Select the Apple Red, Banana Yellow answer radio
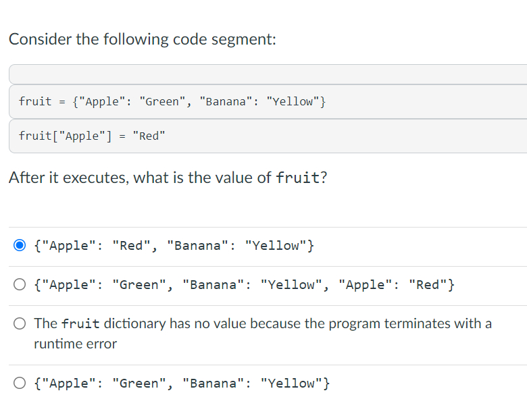 point(20,245)
